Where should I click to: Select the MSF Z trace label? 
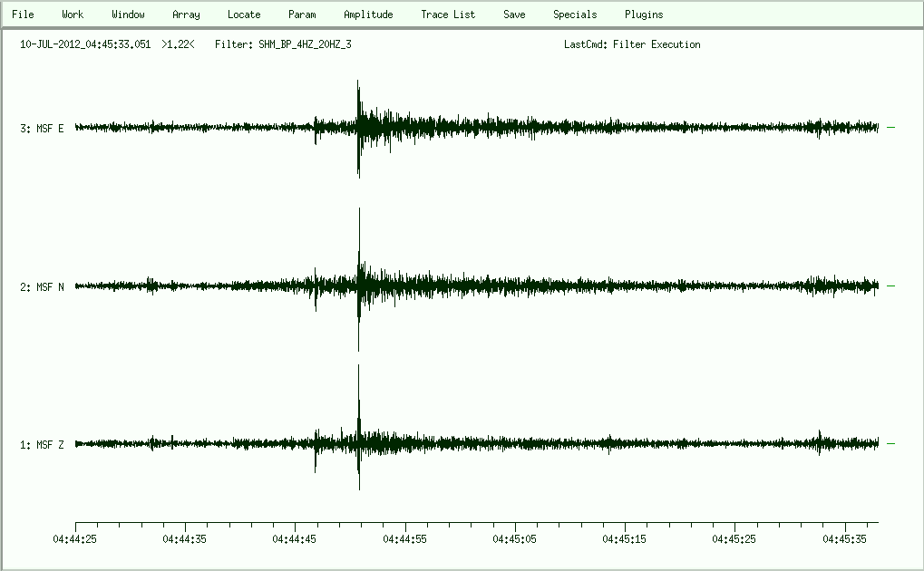click(43, 445)
